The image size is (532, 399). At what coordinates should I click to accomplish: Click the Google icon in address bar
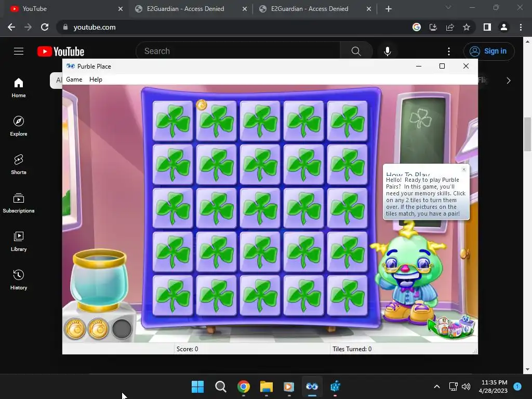coord(417,27)
